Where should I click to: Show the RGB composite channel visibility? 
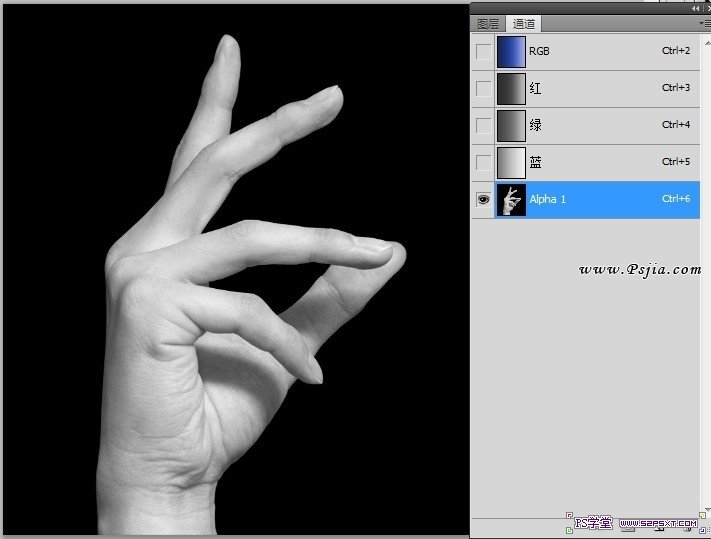(x=483, y=52)
